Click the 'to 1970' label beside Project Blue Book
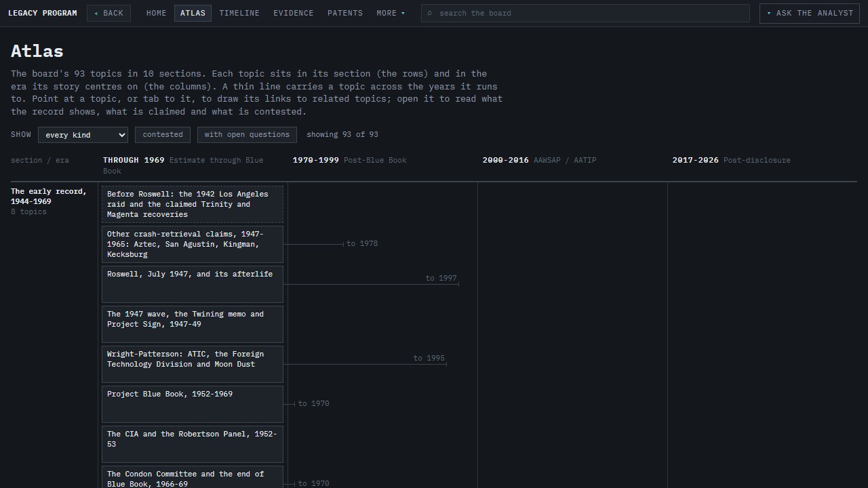This screenshot has width=868, height=488. point(313,403)
